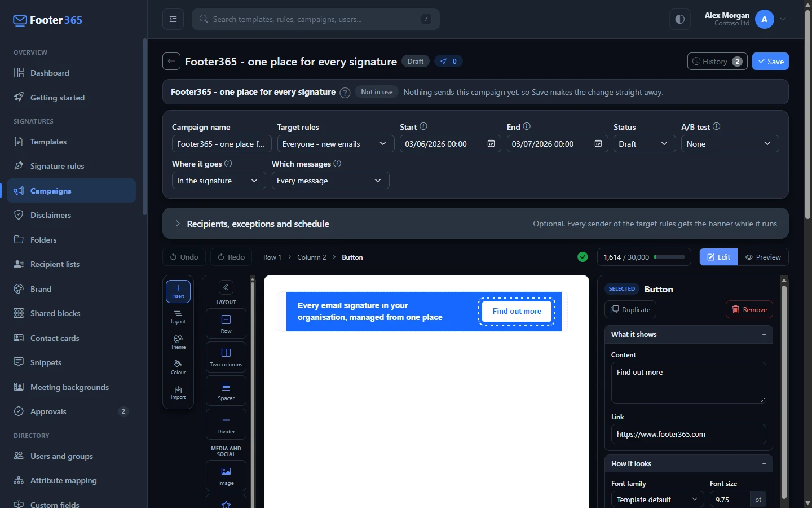812x508 pixels.
Task: Click the green validation check icon
Action: [583, 257]
